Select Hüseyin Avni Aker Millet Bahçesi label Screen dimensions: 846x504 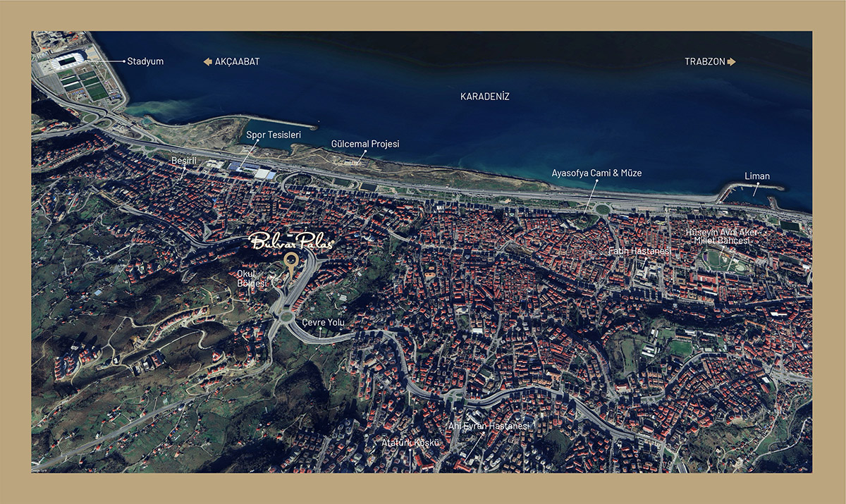722,236
